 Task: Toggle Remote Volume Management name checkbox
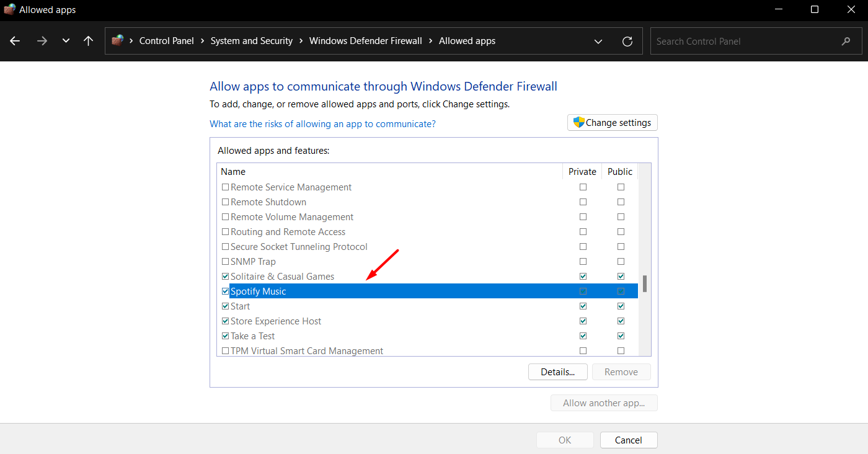[226, 217]
